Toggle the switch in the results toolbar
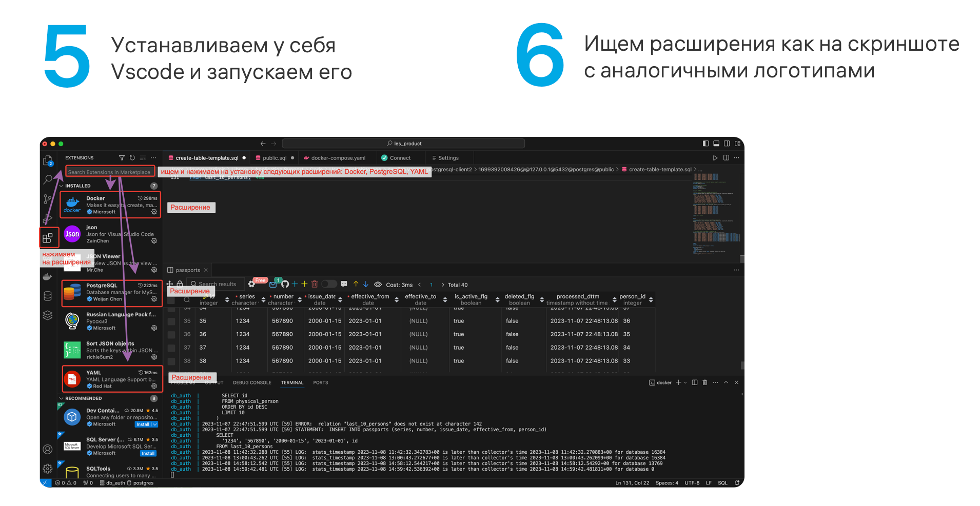Viewport: 980px width, 506px height. coord(329,284)
